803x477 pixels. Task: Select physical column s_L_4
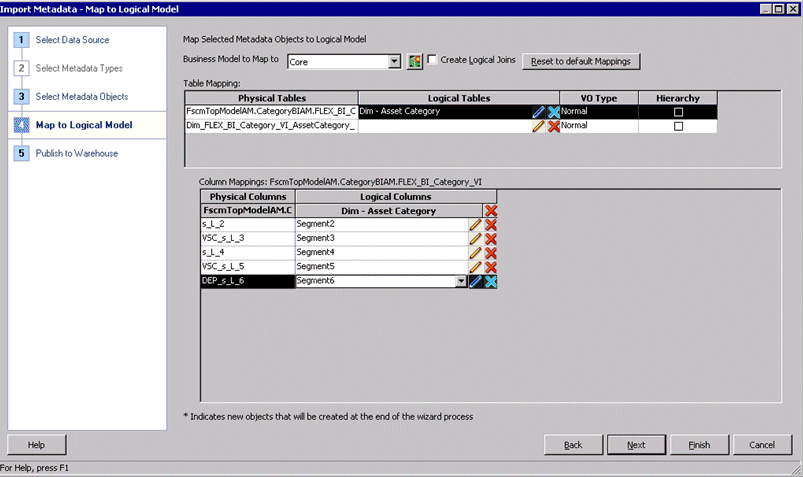[248, 253]
